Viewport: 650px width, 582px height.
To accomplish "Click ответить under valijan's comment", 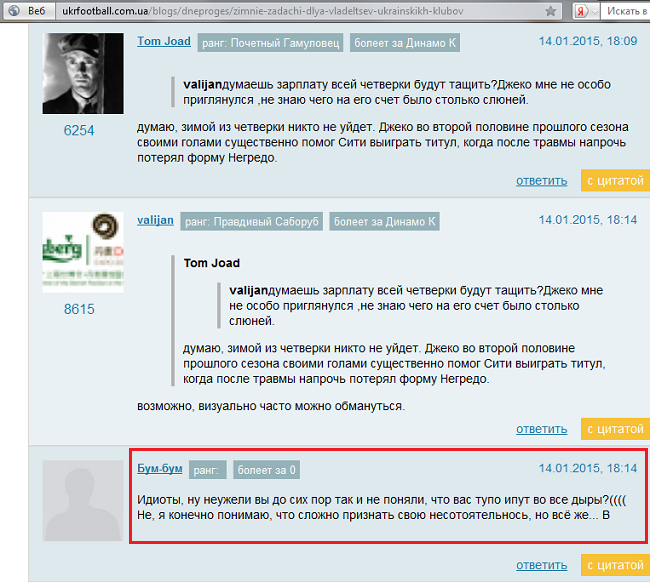I will 541,429.
